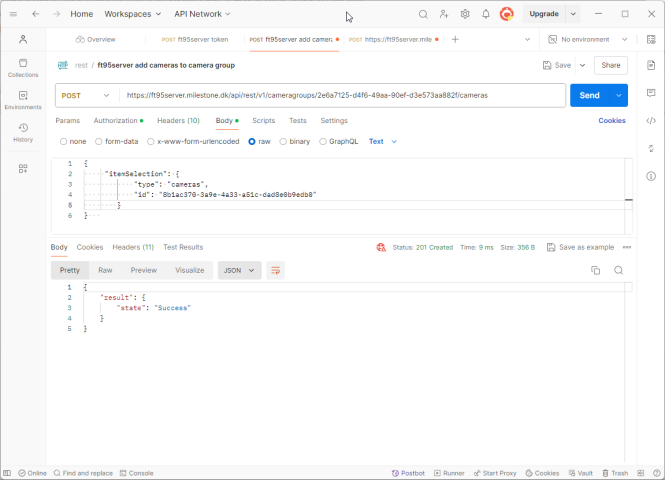
Task: Choose the GraphQL body radio button
Action: click(x=323, y=141)
